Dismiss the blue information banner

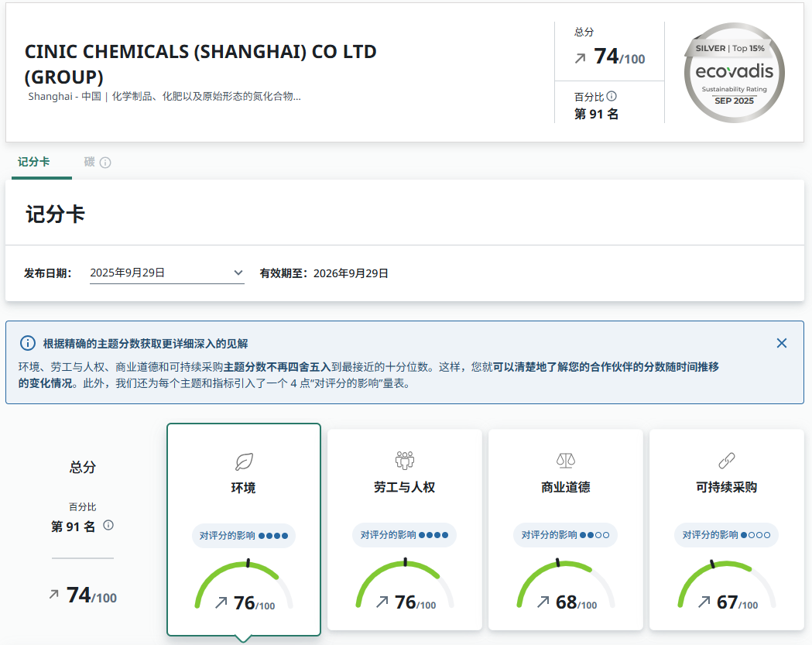click(x=782, y=343)
